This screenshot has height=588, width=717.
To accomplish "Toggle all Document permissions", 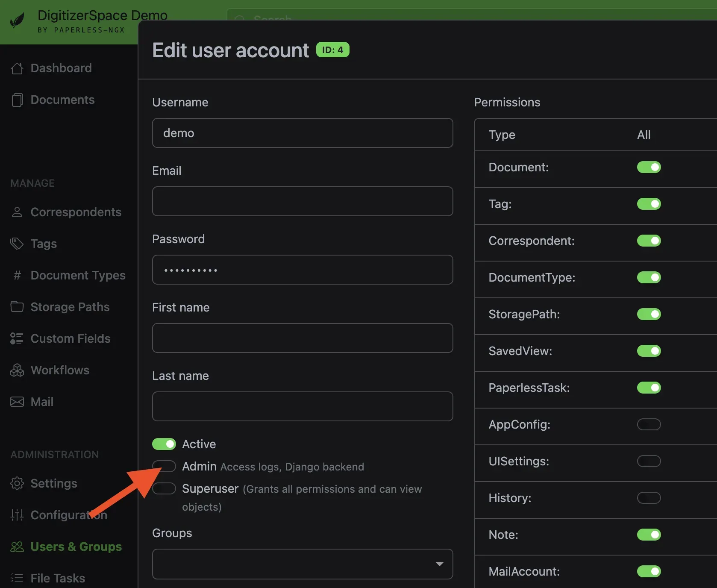I will (649, 167).
